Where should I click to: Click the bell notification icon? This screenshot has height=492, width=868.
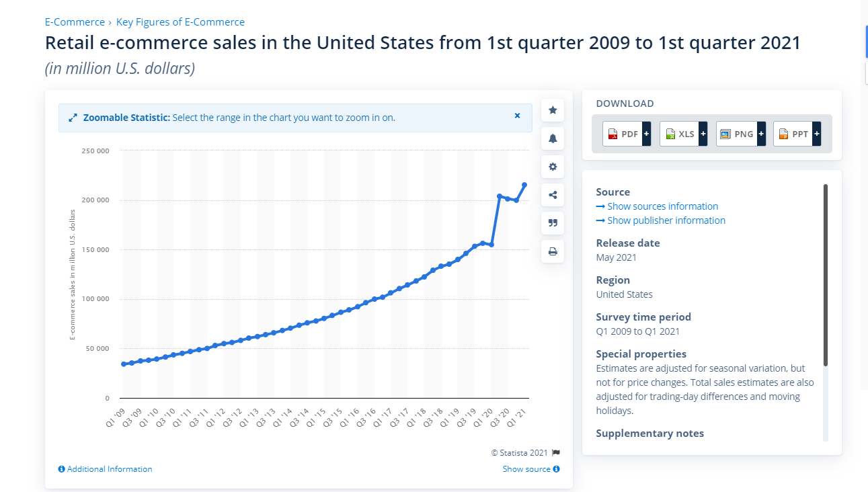coord(553,138)
